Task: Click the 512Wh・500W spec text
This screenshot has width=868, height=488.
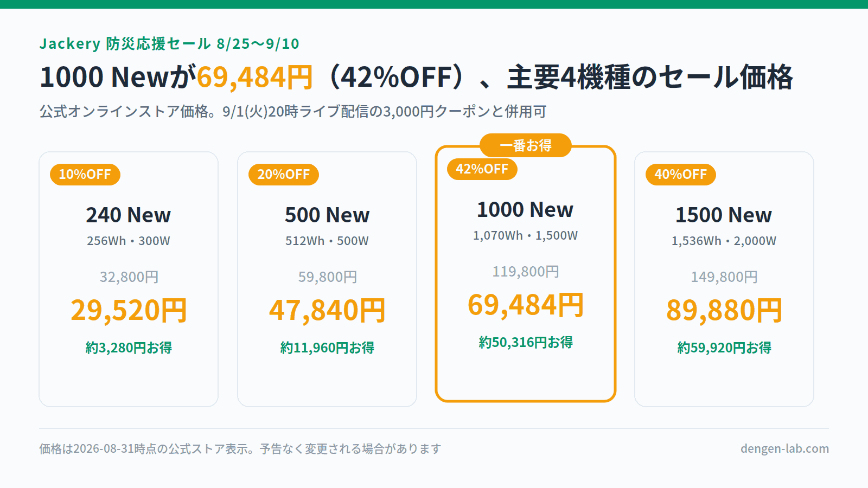Action: tap(327, 241)
